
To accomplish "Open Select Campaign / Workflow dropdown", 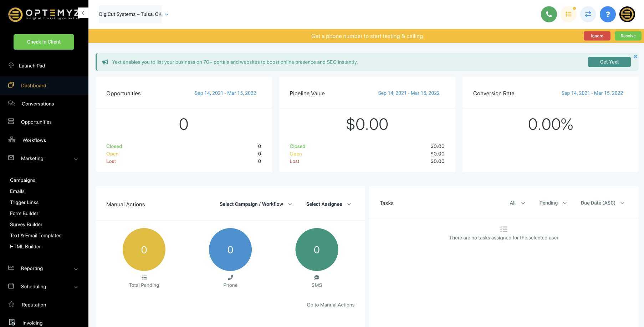I will click(x=256, y=204).
